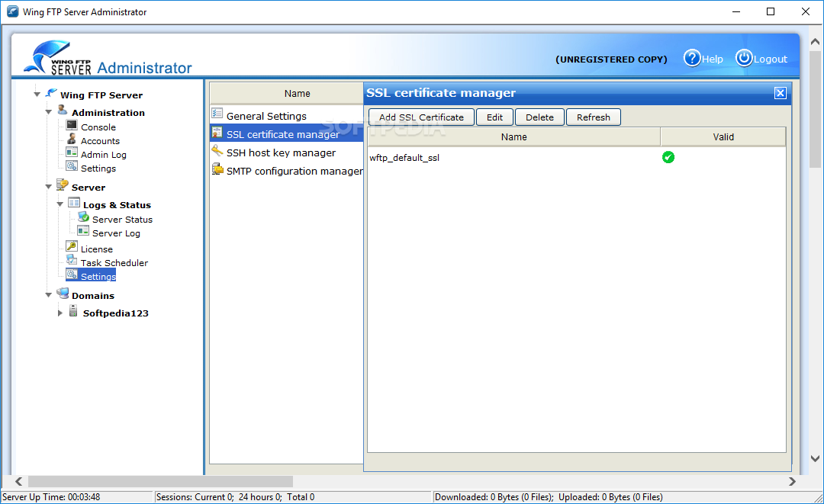Click the green valid checkmark for wftp_default_ssl
824x504 pixels.
[668, 157]
